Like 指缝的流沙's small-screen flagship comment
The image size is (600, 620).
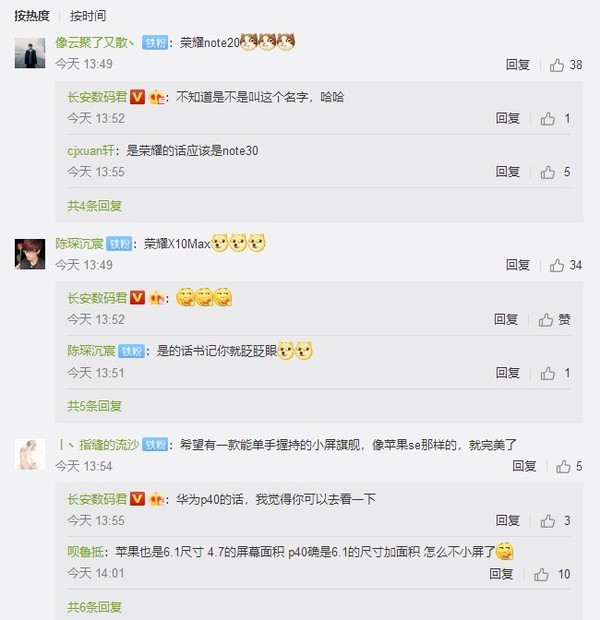pyautogui.click(x=569, y=467)
